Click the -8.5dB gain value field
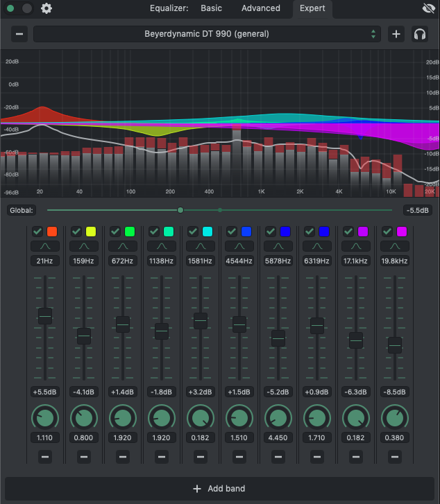The image size is (440, 504). click(x=395, y=392)
